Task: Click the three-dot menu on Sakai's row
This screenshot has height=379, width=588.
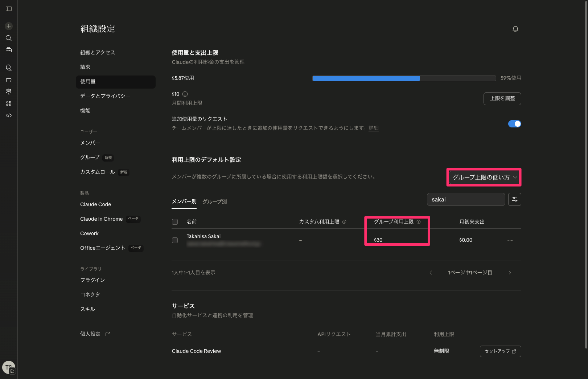Action: click(x=510, y=240)
